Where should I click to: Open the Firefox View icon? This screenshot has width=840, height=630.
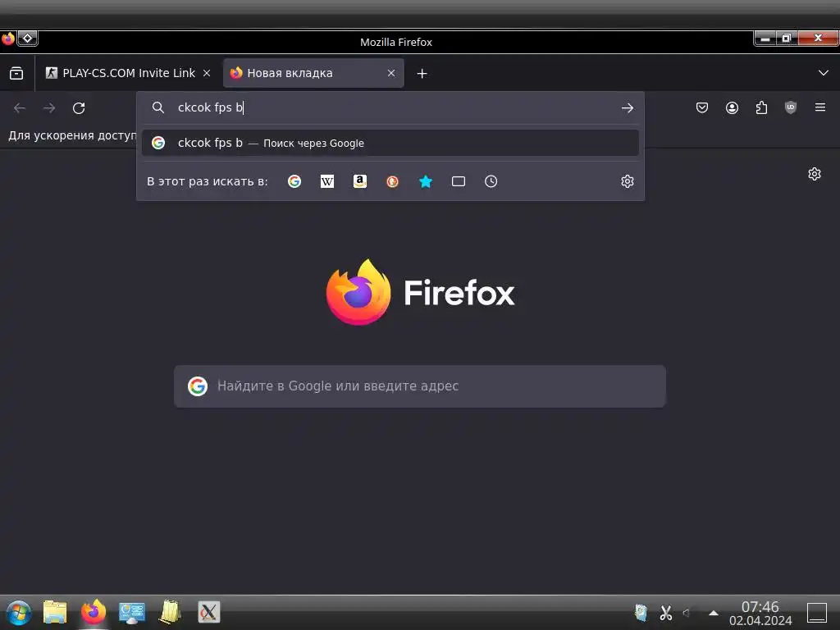pyautogui.click(x=16, y=73)
